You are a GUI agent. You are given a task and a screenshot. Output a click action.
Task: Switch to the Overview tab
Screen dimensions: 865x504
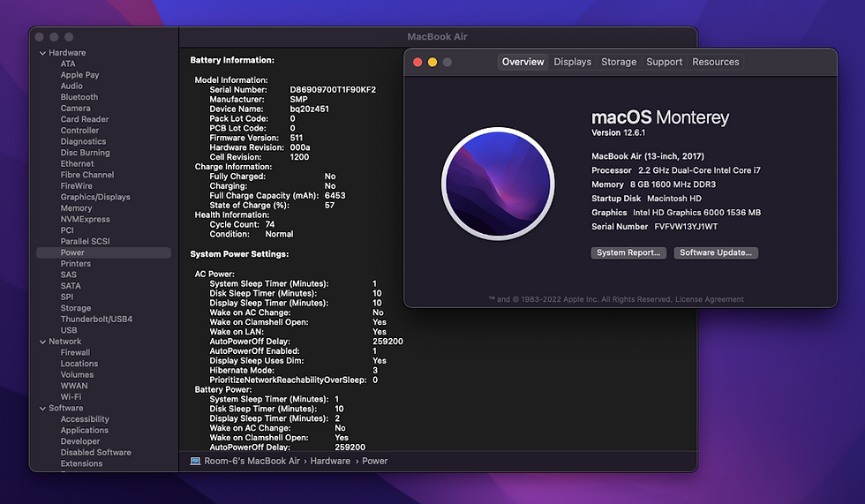(523, 62)
